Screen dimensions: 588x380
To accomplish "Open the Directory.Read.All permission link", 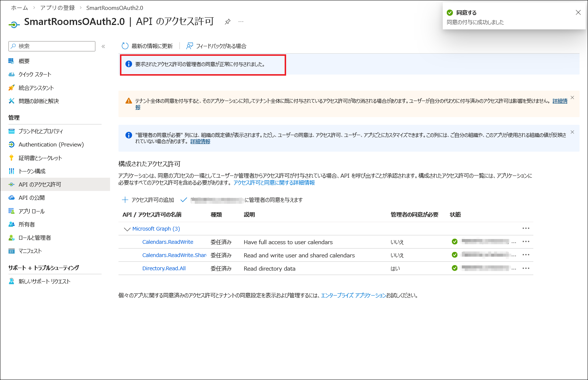I will [164, 268].
